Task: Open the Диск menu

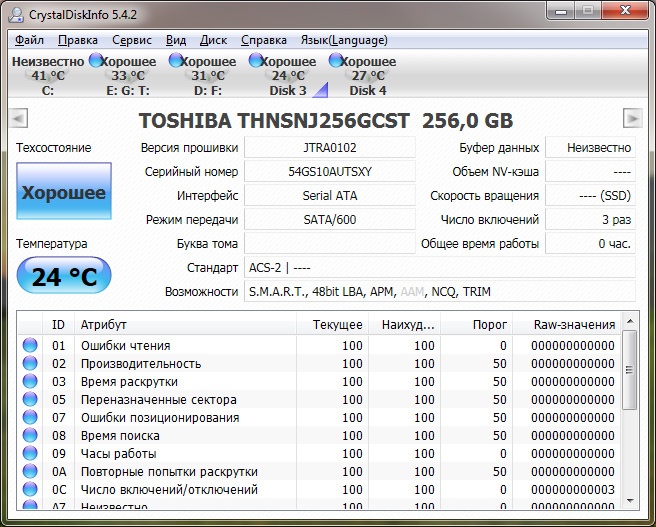Action: [213, 40]
